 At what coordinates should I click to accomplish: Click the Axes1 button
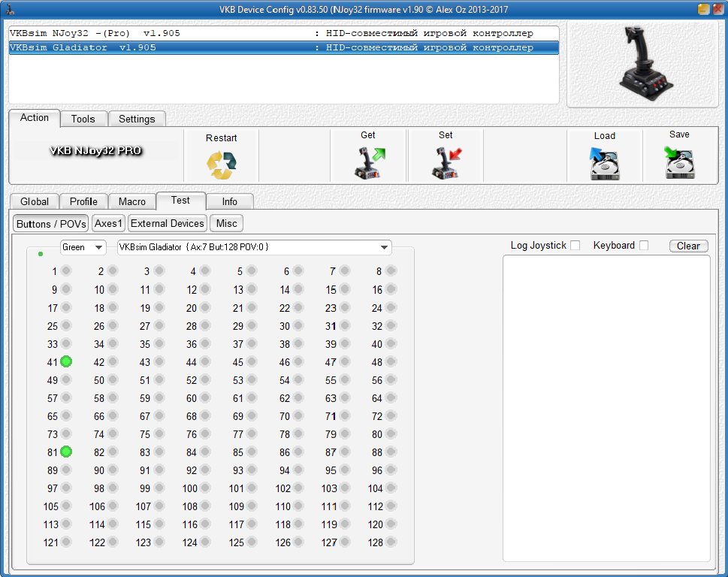(108, 223)
